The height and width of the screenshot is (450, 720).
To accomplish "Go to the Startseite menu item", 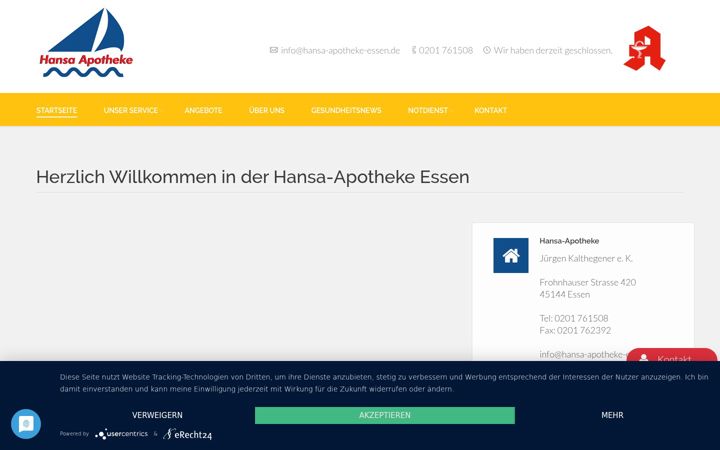I will pos(56,110).
